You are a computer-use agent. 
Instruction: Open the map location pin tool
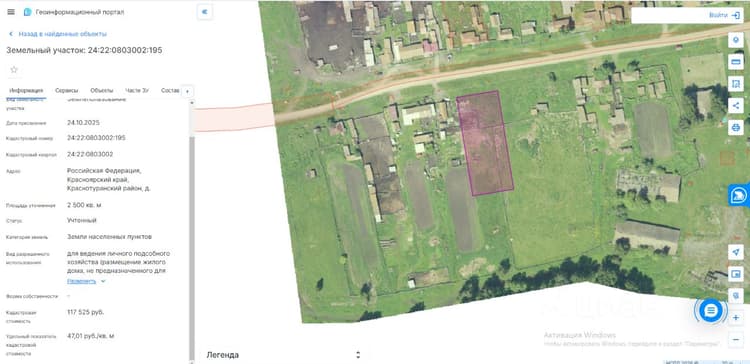point(735,40)
